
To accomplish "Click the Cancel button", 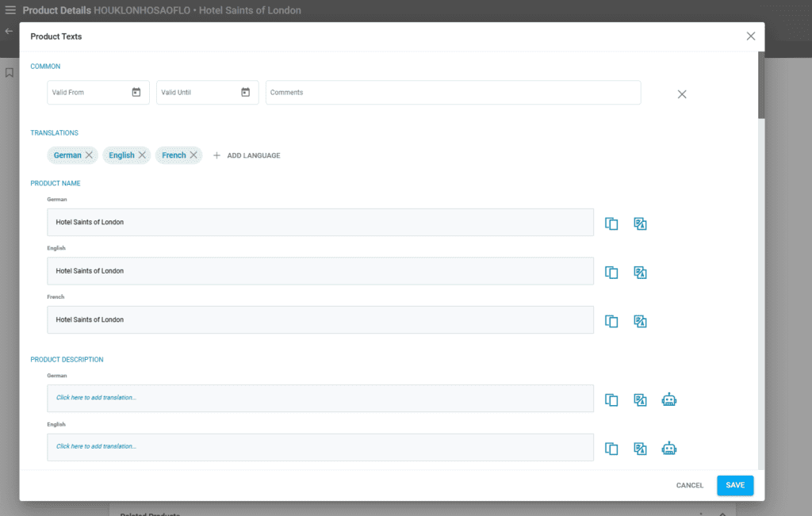I will pos(689,485).
